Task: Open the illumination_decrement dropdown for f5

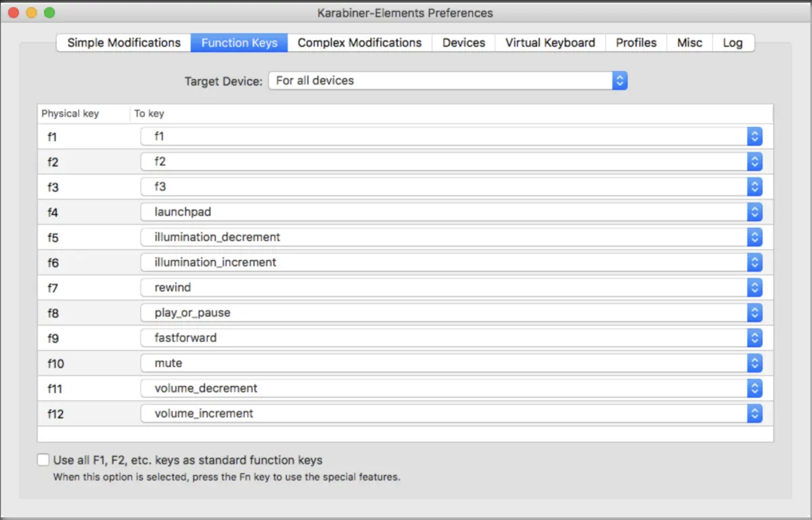Action: point(452,237)
